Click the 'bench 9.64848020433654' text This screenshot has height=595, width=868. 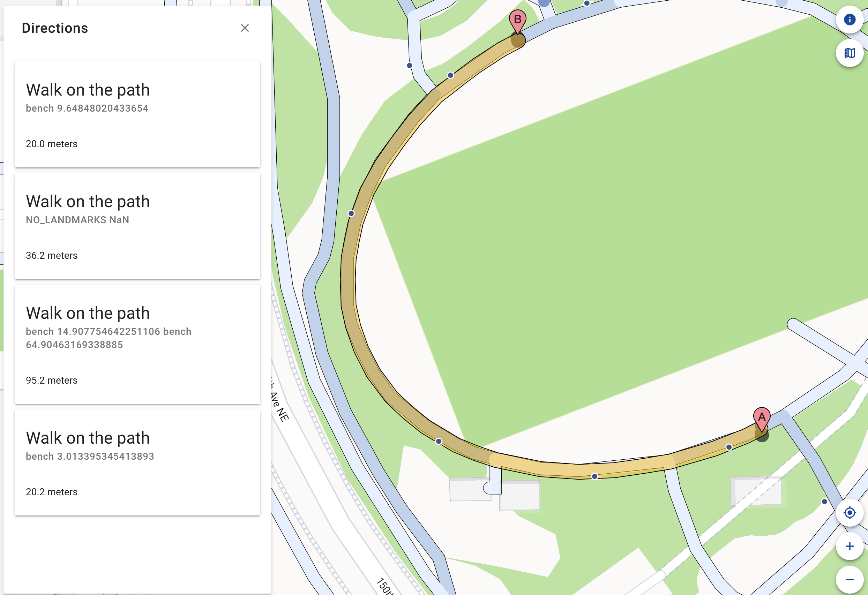(87, 108)
